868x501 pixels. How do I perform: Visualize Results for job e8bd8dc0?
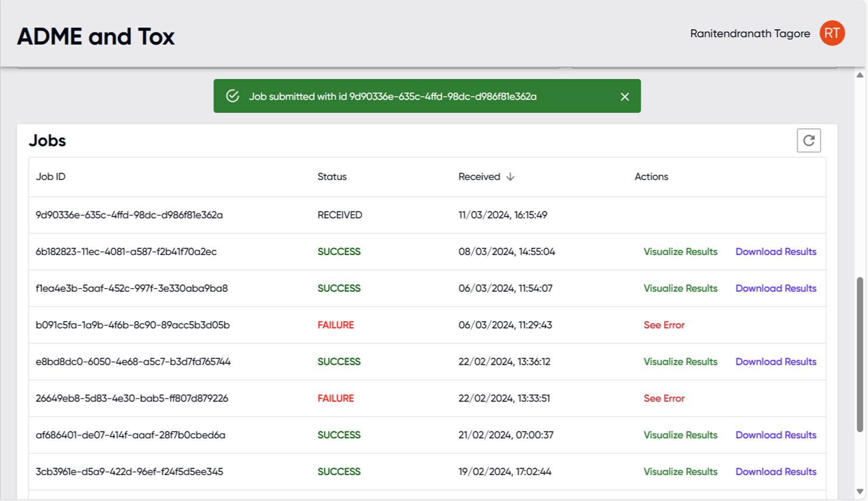[x=681, y=362]
